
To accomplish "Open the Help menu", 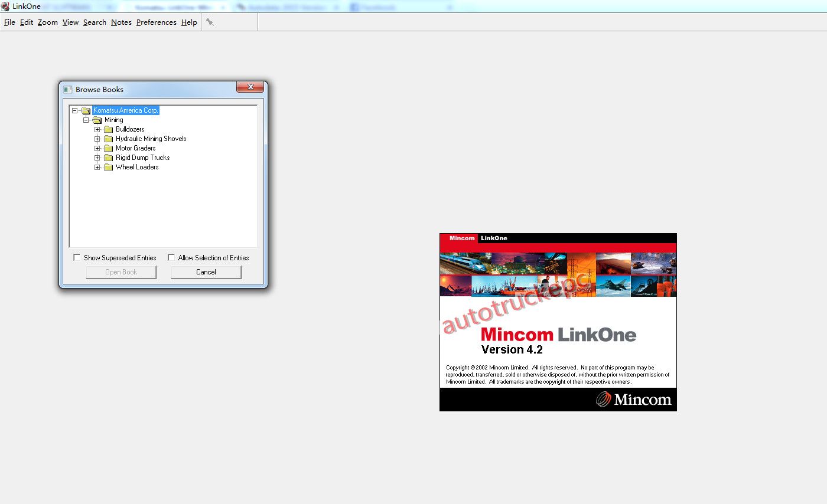I will tap(189, 22).
